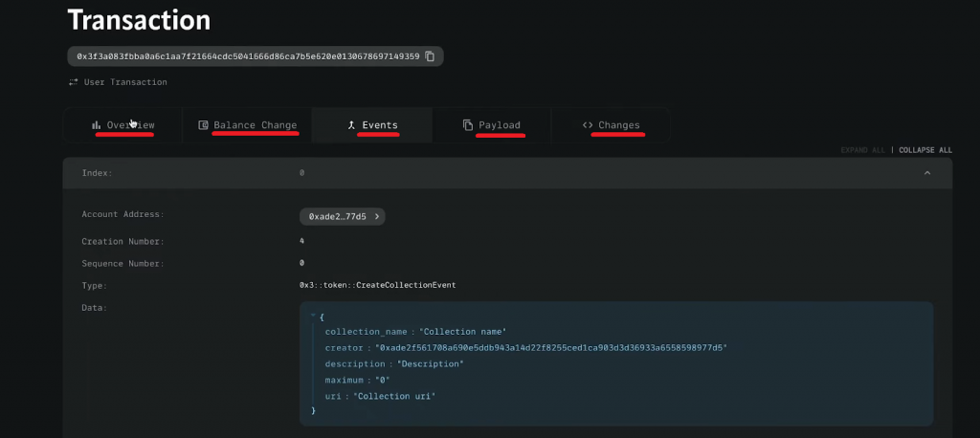Switch to the Events tab

[372, 125]
